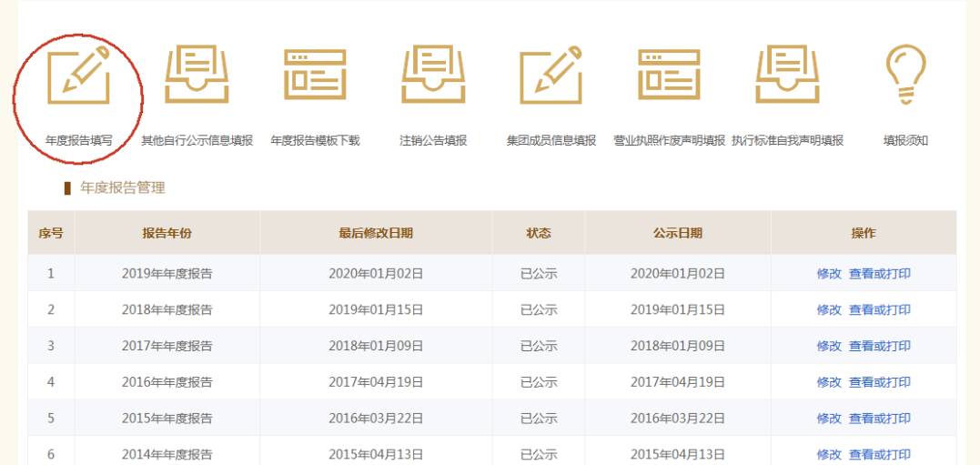The image size is (980, 465).
Task: Open the 集团成员信息填报 pencil icon
Action: pos(551,75)
